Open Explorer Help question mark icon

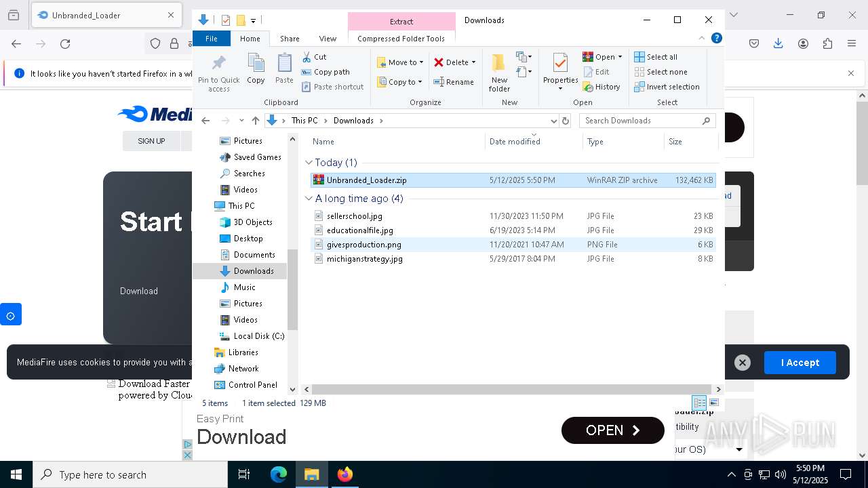click(716, 39)
